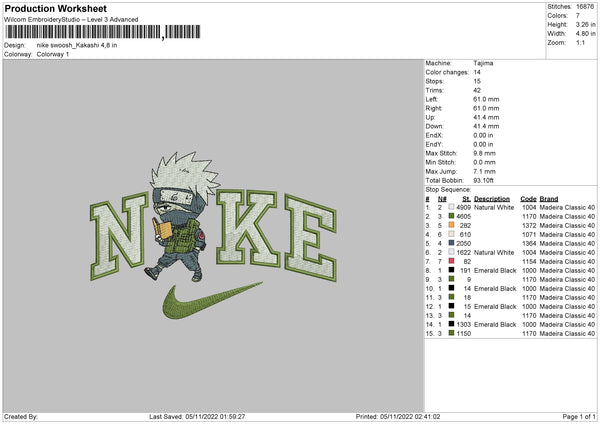600x424 pixels.
Task: Click the Max Jump value 7.1 mm
Action: (484, 171)
